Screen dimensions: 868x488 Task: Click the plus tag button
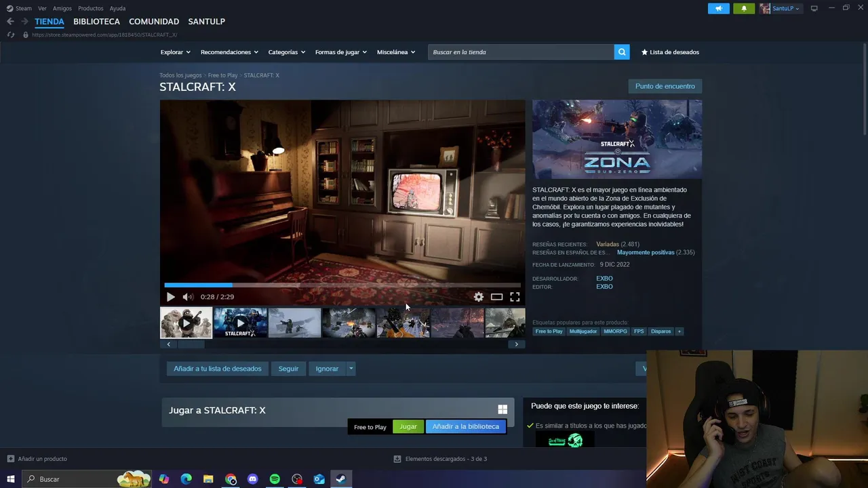coord(679,331)
